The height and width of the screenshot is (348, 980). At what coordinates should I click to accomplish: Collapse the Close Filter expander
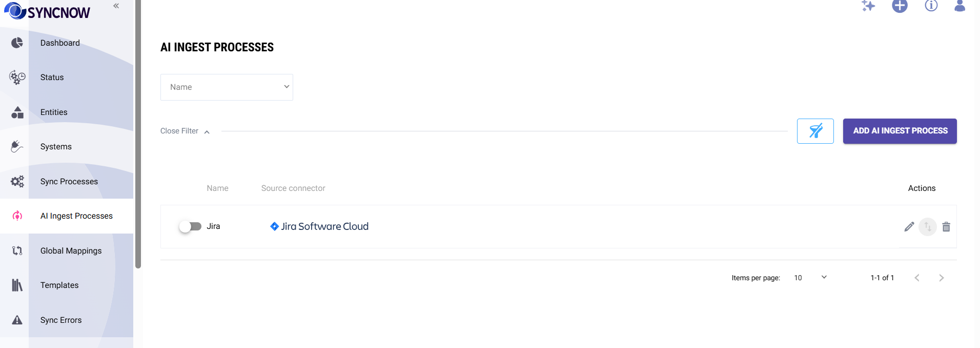coord(185,131)
